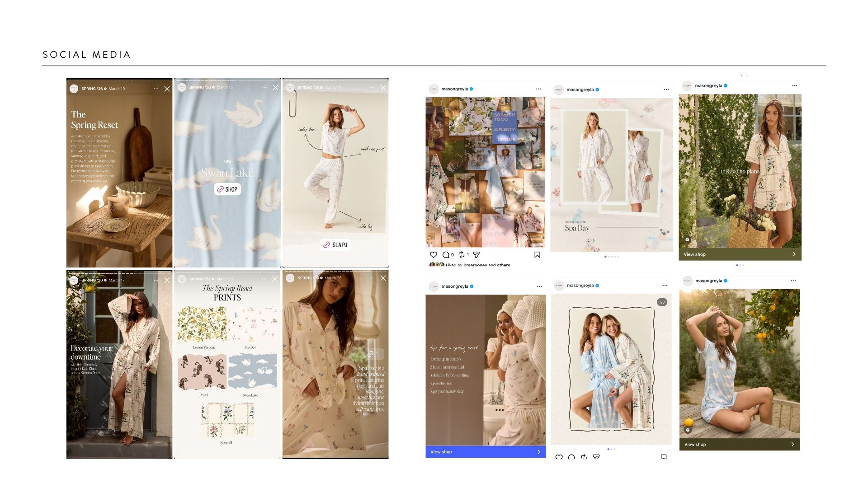This screenshot has height=488, width=868.
Task: Tap the Swan Lake SHOP link sticker
Action: click(x=227, y=189)
